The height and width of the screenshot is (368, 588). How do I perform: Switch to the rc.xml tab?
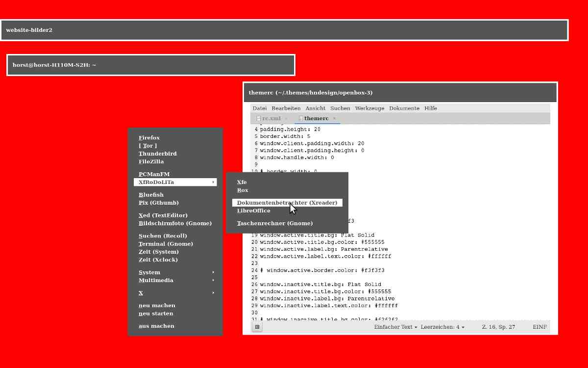point(271,118)
